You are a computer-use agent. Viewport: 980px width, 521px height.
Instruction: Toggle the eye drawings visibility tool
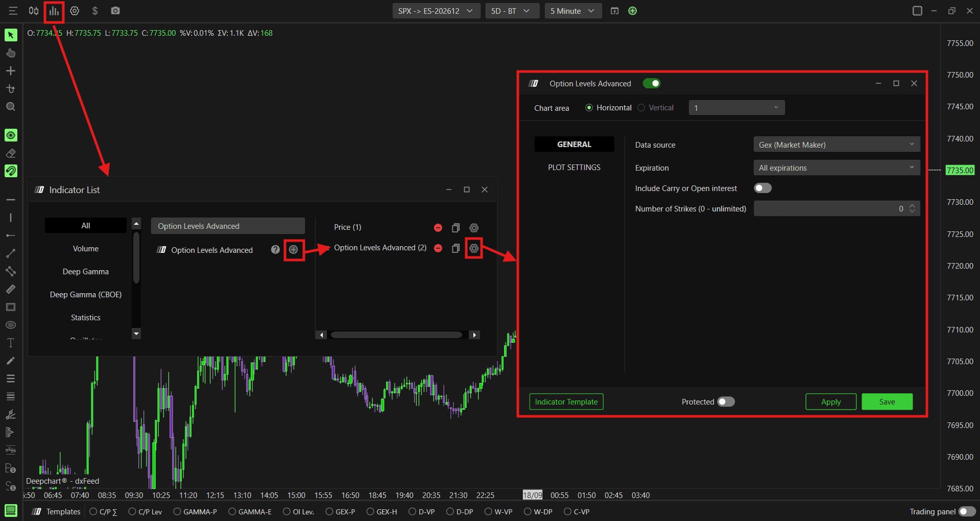(11, 135)
